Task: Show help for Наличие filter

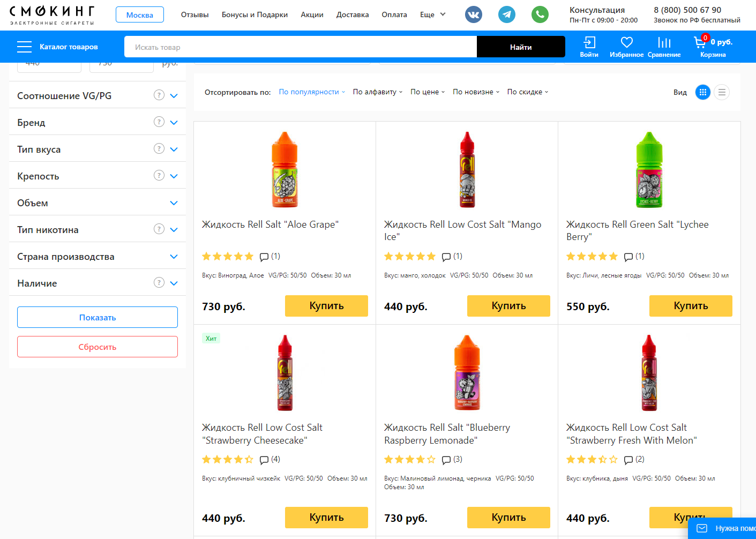Action: pyautogui.click(x=159, y=282)
